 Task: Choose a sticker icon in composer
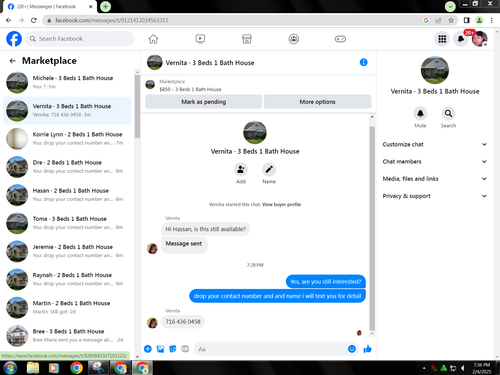pos(173,349)
